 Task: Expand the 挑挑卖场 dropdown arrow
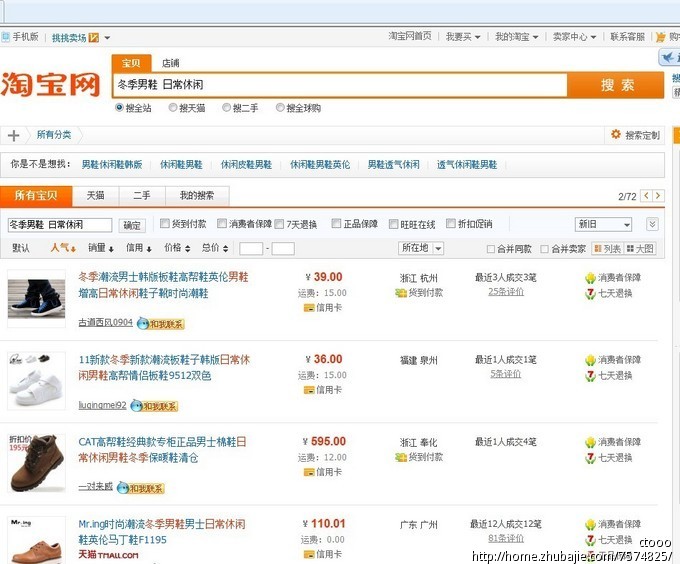(107, 38)
